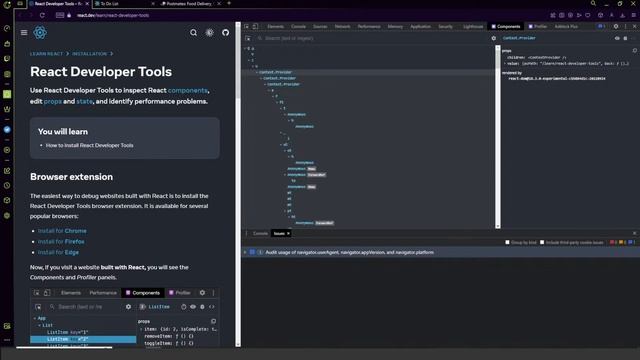Inspect matching DOM element eye icon

click(x=617, y=38)
